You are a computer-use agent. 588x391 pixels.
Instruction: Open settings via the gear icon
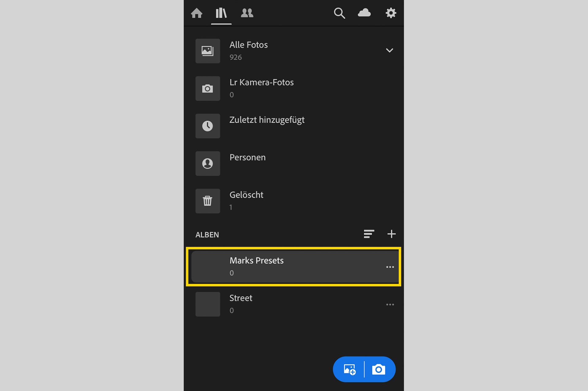point(391,13)
